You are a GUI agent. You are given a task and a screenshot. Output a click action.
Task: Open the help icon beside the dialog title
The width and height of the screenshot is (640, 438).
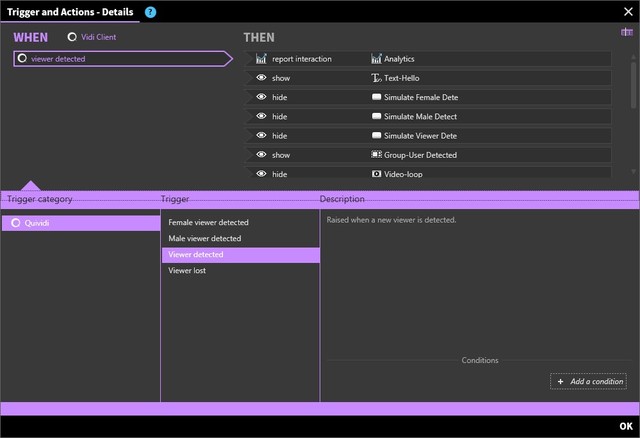tap(150, 12)
